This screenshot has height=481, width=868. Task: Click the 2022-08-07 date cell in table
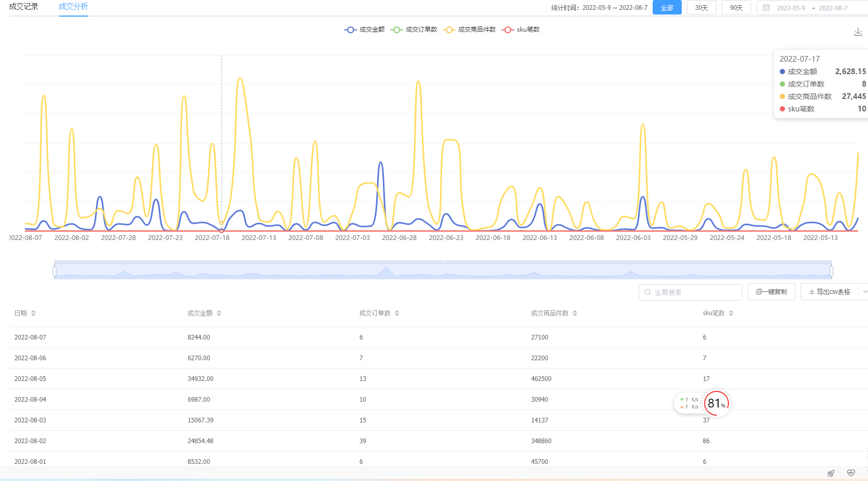coord(30,337)
